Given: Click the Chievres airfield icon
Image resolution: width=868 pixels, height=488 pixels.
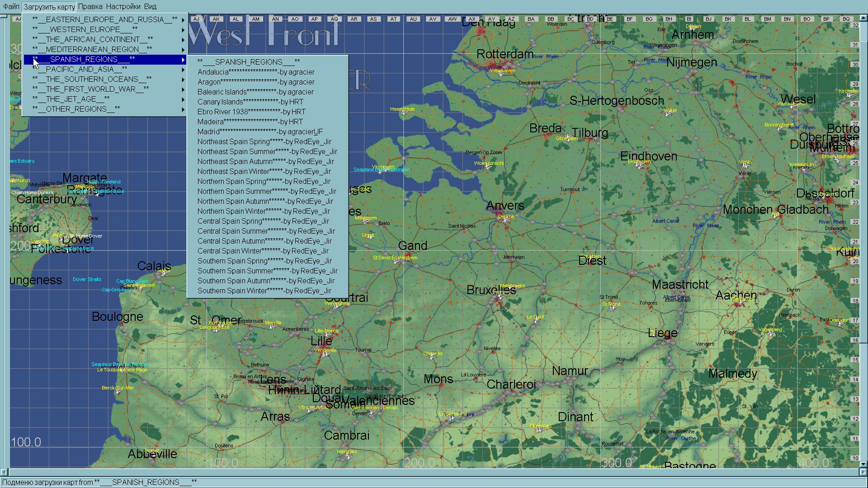Looking at the screenshot, I should [432, 358].
